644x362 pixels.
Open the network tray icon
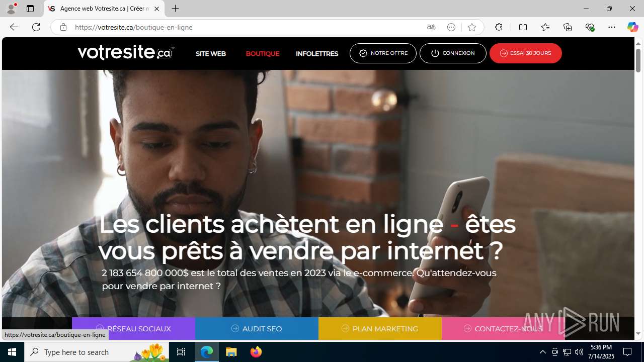567,352
